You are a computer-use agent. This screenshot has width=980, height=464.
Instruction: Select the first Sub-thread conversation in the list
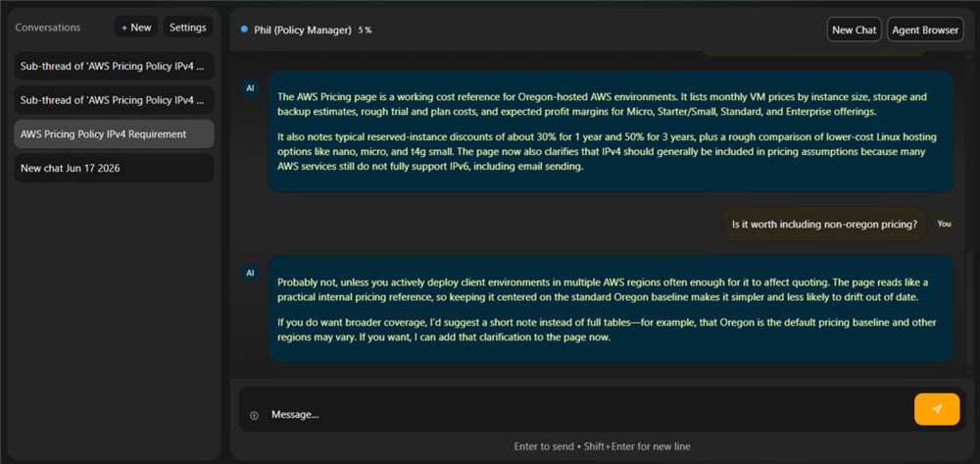click(114, 67)
